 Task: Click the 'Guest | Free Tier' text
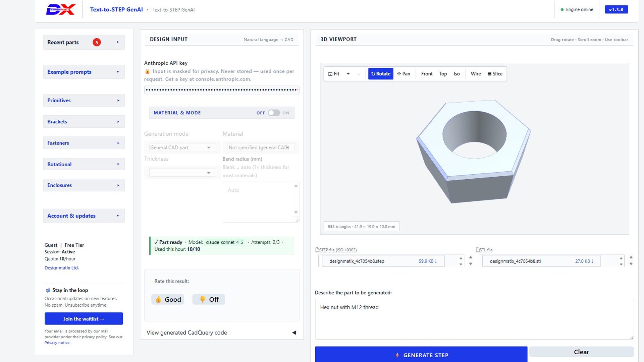[x=64, y=245]
